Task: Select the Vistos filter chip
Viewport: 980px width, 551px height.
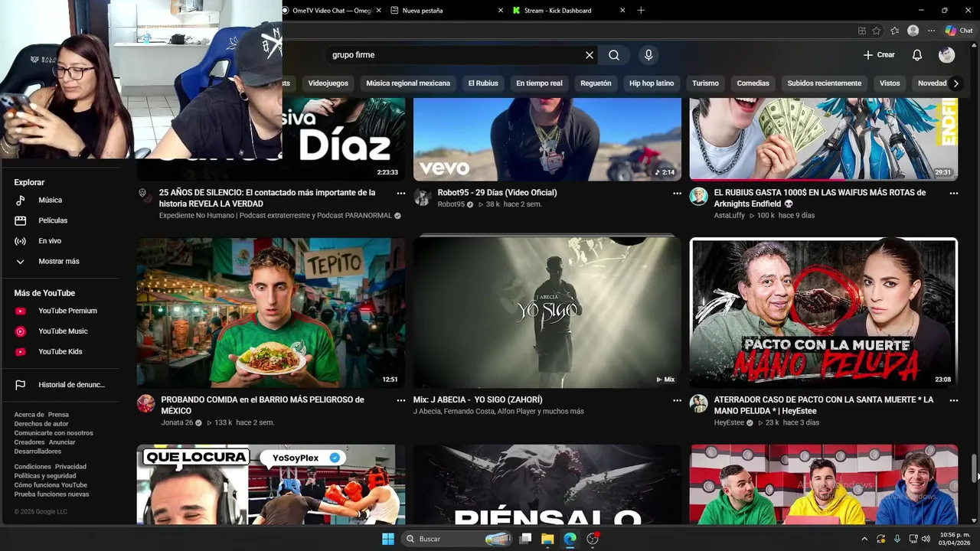Action: click(x=890, y=83)
